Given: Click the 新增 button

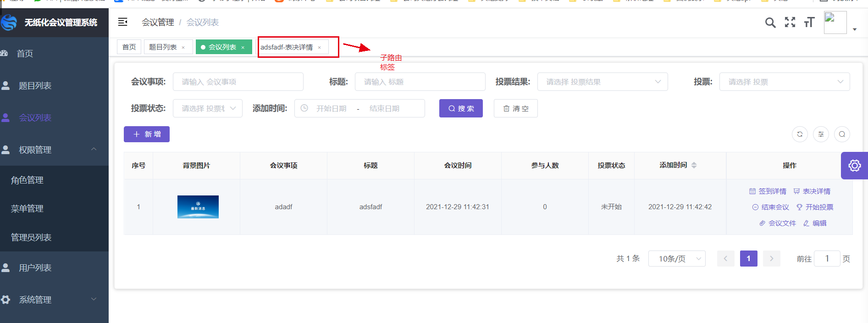Looking at the screenshot, I should click(147, 134).
